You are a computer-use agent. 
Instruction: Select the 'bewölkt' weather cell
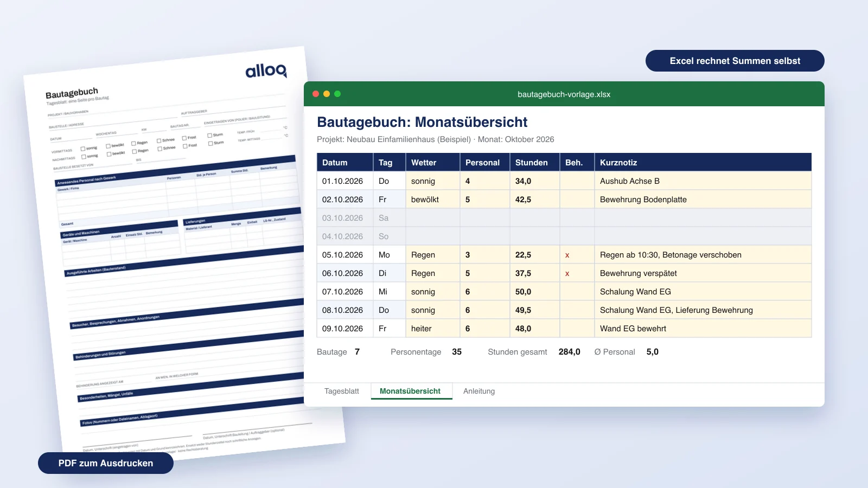click(433, 200)
